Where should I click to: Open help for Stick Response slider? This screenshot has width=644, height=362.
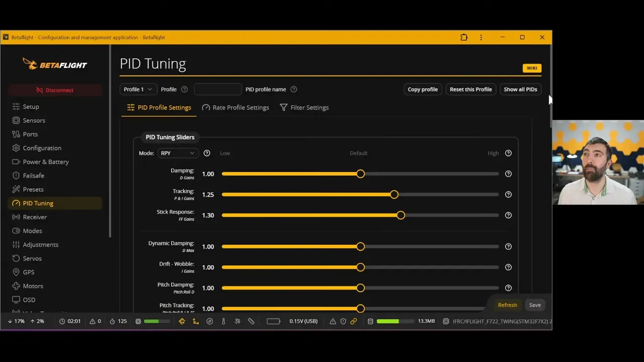click(x=508, y=215)
